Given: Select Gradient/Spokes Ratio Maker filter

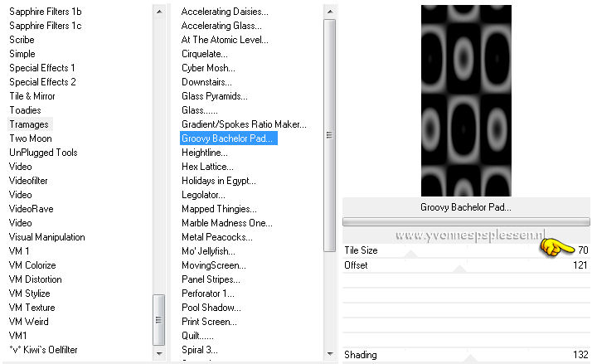Looking at the screenshot, I should tap(244, 124).
